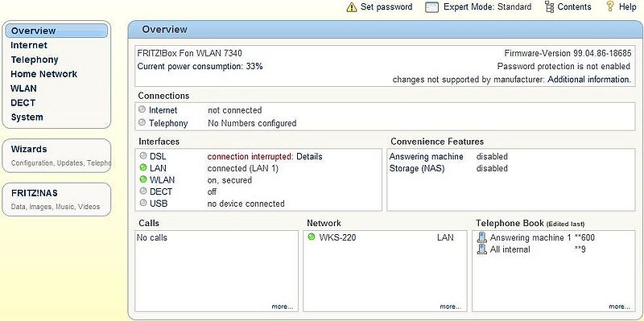Viewport: 644px width, 321px height.
Task: Click the Additional information link
Action: (588, 79)
